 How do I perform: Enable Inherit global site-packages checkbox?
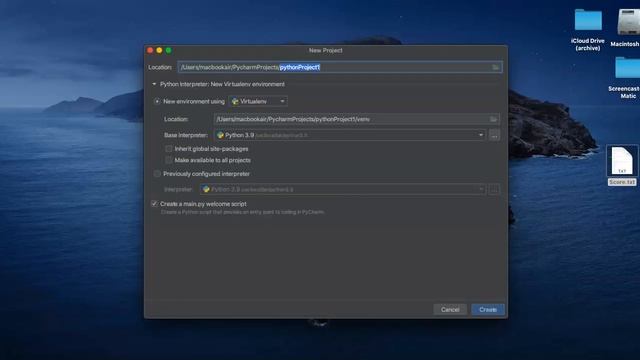click(x=169, y=149)
